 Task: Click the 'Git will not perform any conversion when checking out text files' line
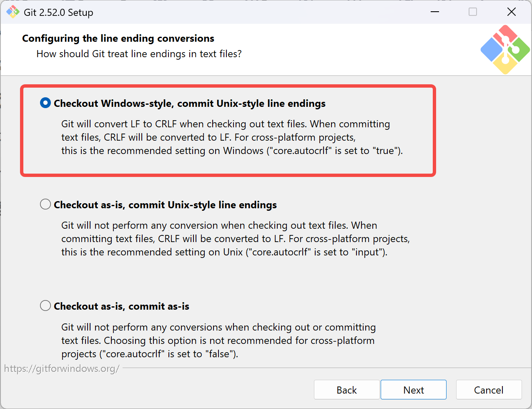tap(219, 225)
